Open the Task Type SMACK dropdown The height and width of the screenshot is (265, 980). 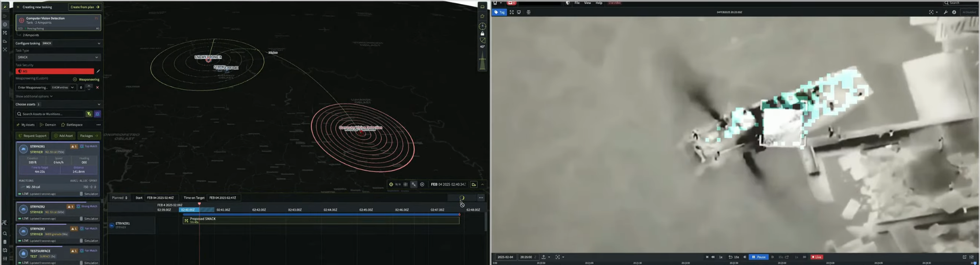click(x=58, y=57)
